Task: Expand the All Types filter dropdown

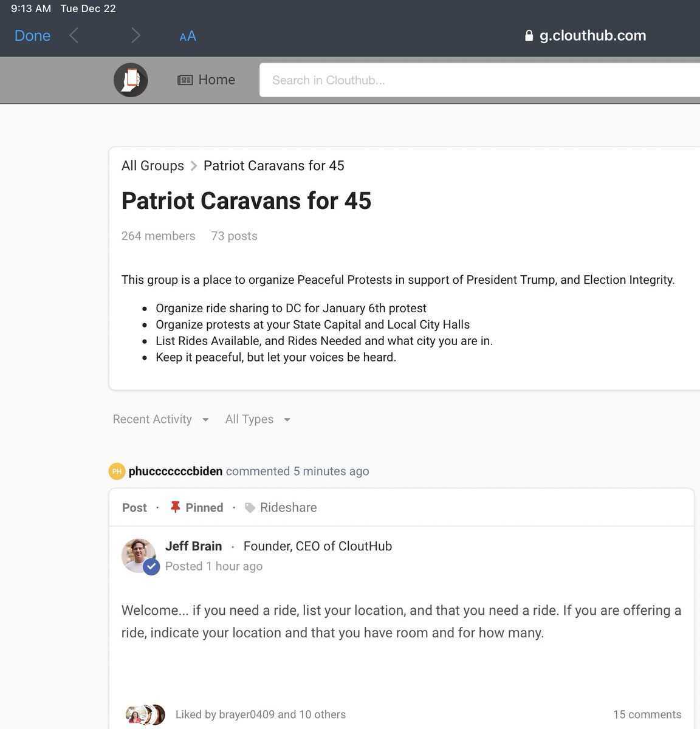Action: [x=258, y=419]
